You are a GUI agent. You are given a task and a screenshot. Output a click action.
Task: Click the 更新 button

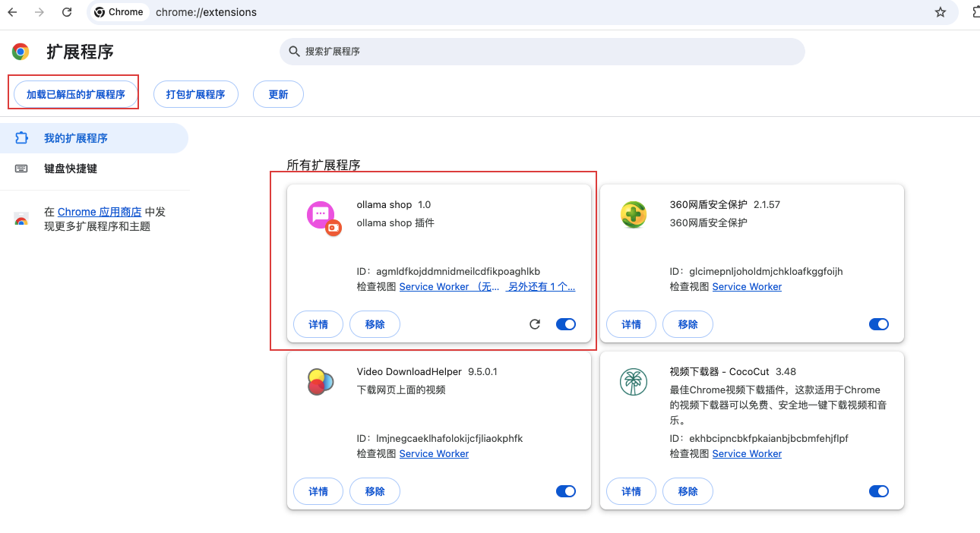(x=278, y=94)
